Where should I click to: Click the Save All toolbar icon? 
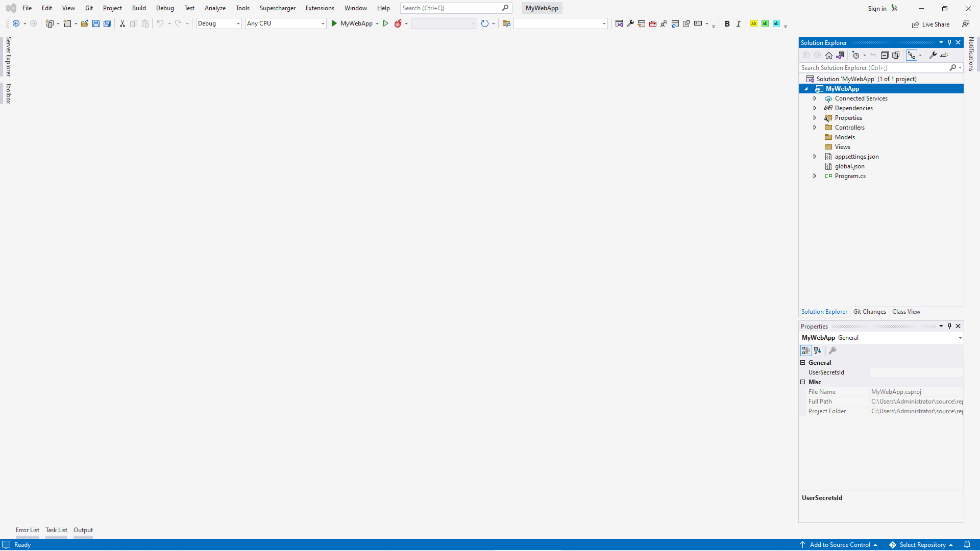[107, 23]
